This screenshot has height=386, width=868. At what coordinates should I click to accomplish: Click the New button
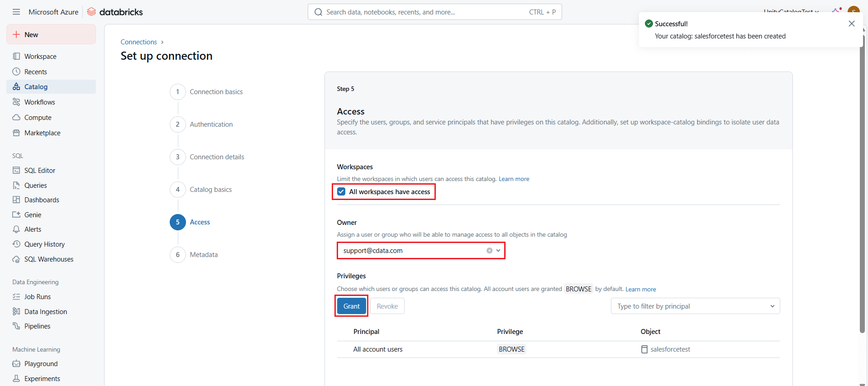point(51,34)
